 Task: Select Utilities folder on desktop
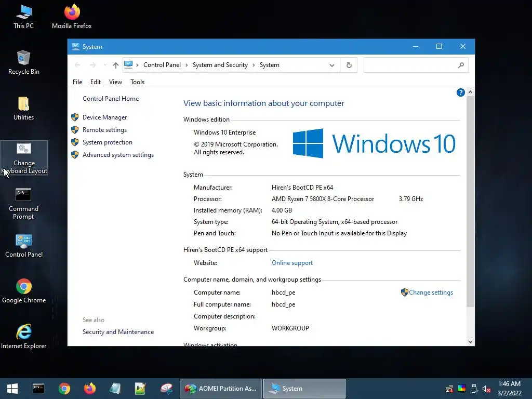click(24, 109)
